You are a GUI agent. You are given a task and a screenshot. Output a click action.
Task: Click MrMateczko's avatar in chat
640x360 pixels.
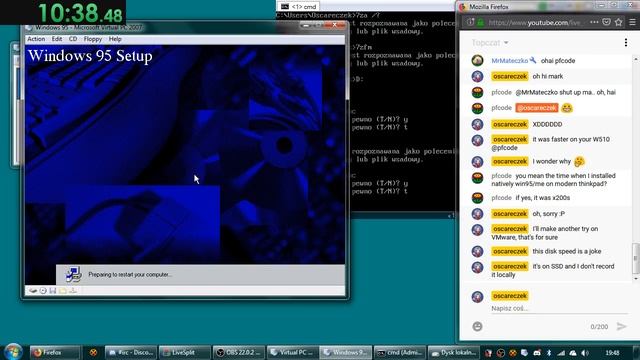[478, 60]
